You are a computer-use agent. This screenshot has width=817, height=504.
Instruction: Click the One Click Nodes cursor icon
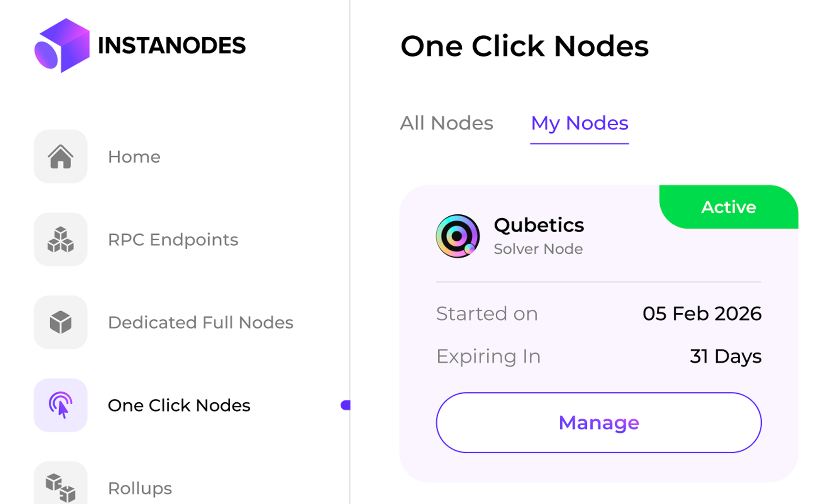tap(60, 405)
